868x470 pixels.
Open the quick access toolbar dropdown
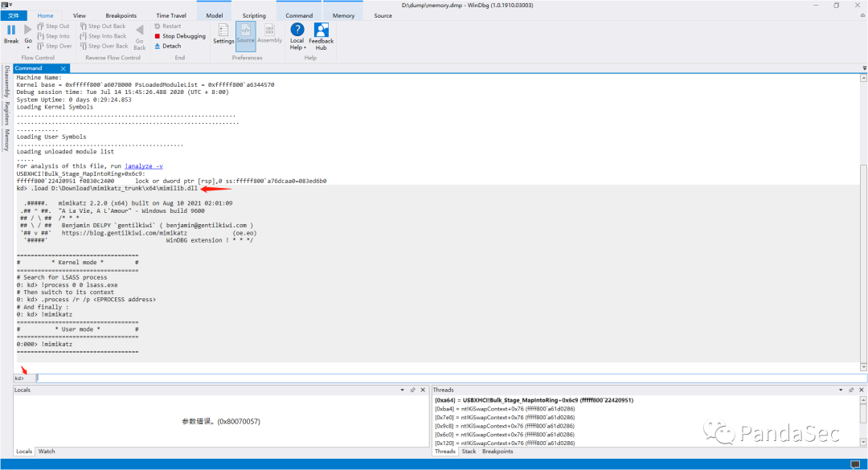tap(10, 5)
